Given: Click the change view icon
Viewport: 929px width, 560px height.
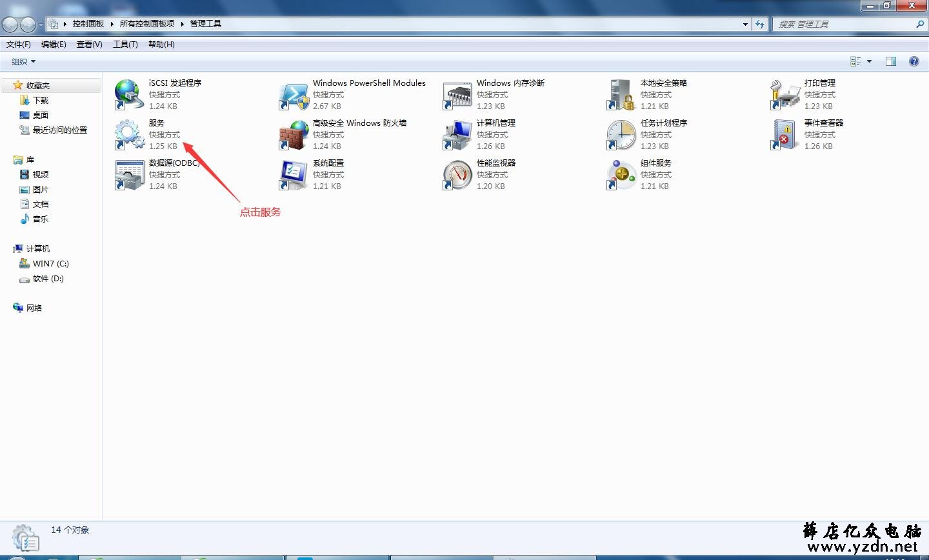Looking at the screenshot, I should point(856,61).
